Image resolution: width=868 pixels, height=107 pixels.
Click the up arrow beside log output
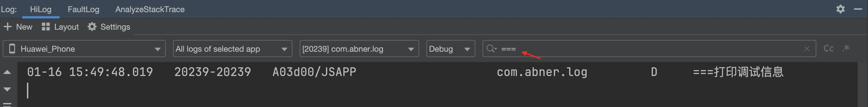click(x=7, y=72)
